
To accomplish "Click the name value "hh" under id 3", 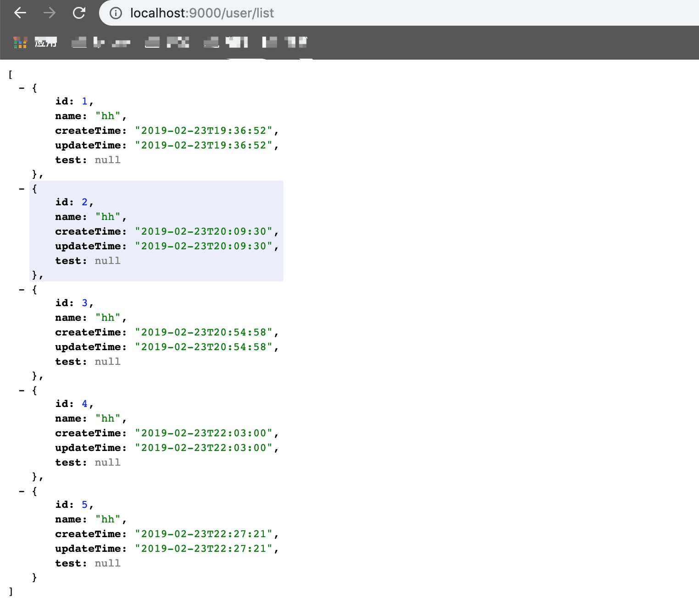I will (108, 318).
